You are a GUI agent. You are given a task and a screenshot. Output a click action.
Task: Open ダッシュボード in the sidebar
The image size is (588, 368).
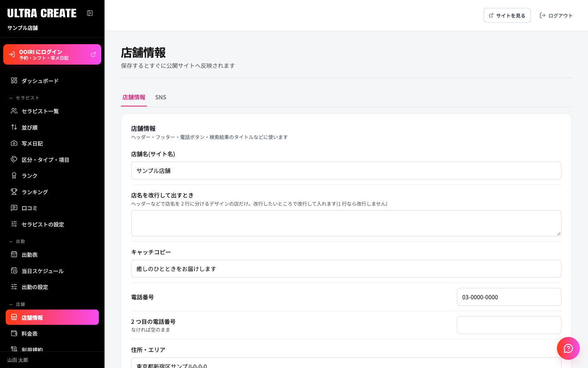52,81
